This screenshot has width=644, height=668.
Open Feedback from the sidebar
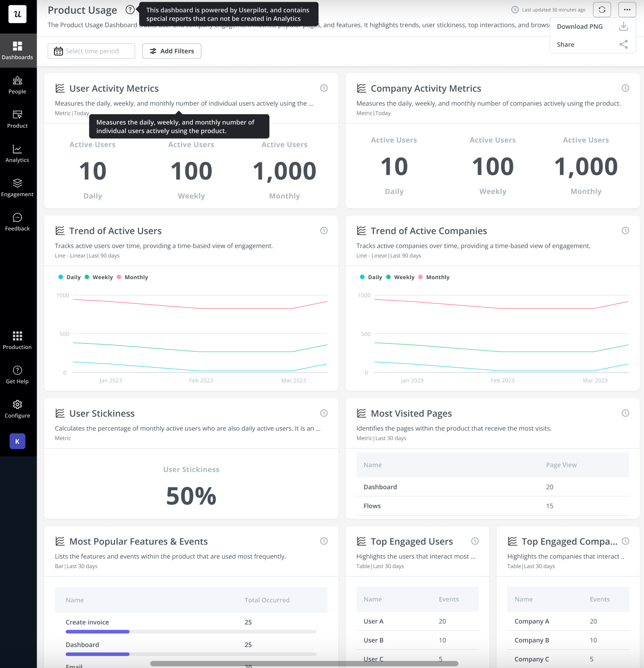coord(18,222)
